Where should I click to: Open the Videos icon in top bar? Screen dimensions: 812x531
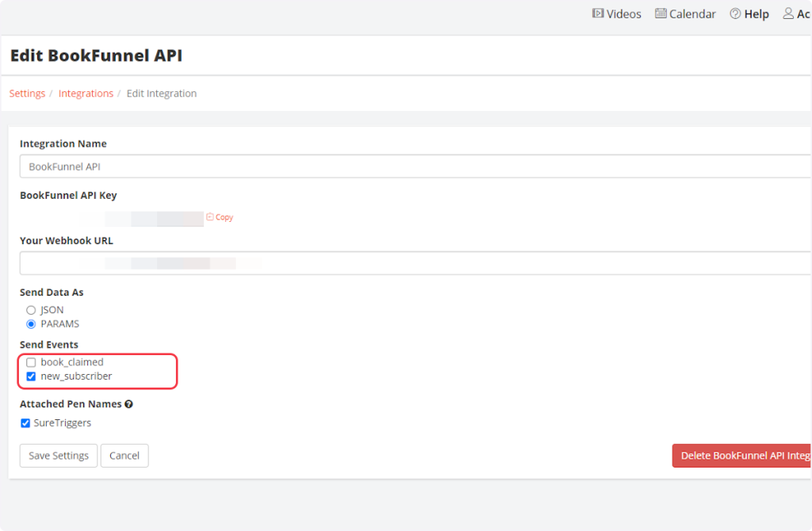[x=598, y=13]
